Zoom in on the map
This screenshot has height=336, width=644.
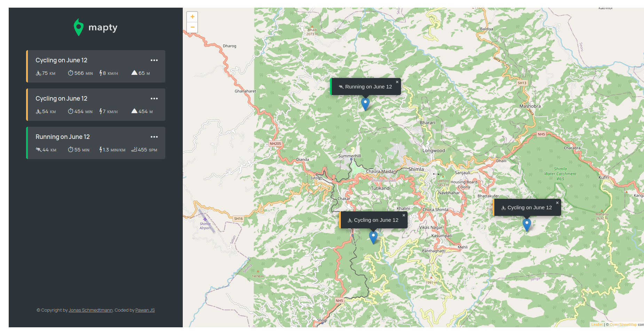click(x=192, y=17)
